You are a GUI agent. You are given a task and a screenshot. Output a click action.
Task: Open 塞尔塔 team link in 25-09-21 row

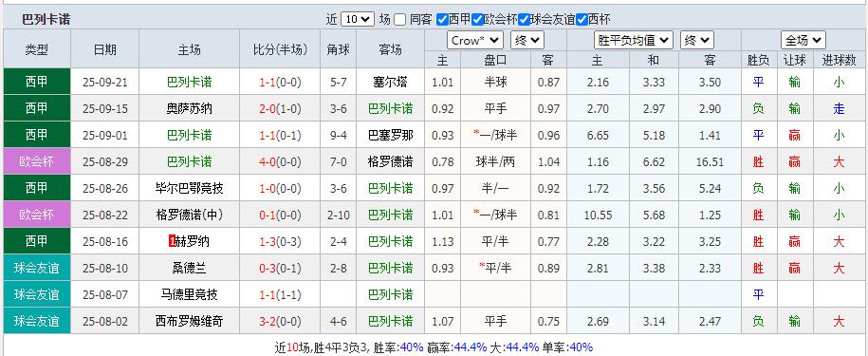390,83
